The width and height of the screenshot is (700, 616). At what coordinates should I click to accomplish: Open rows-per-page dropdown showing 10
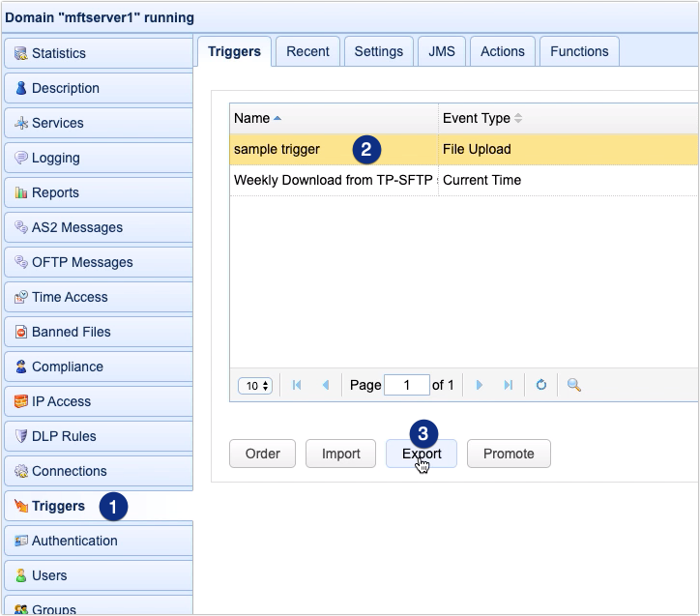coord(255,385)
